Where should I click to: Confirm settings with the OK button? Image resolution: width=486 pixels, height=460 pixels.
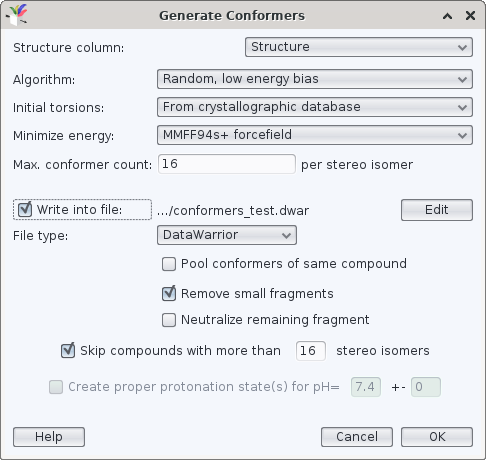437,437
